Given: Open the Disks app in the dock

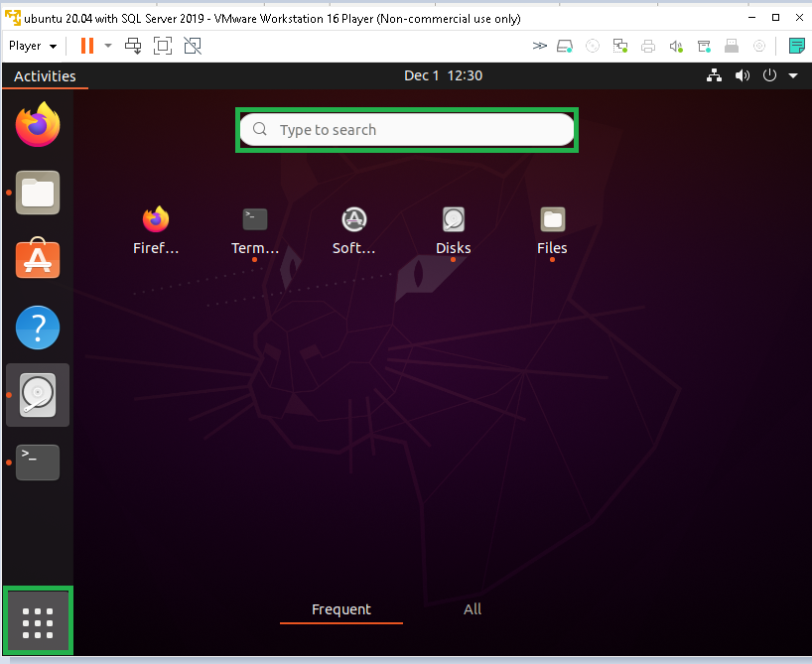Looking at the screenshot, I should [38, 395].
